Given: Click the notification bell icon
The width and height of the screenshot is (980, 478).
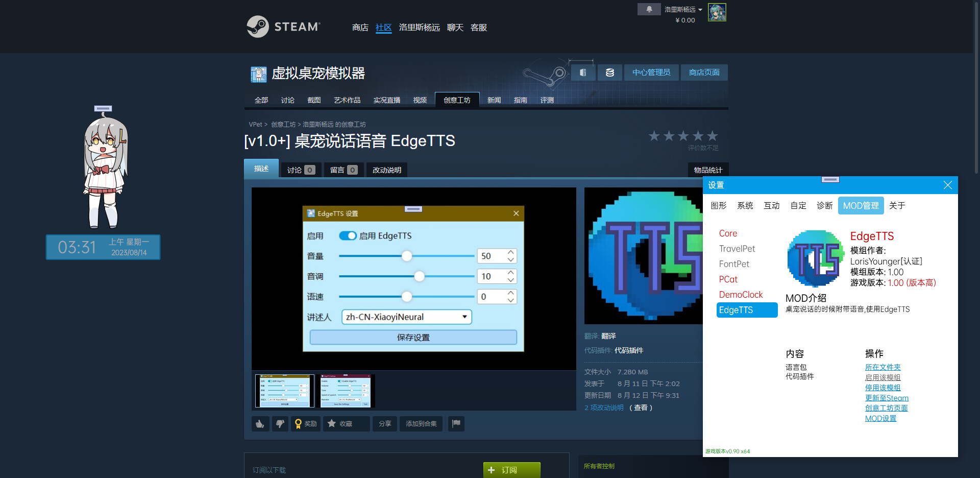Looking at the screenshot, I should [x=649, y=9].
